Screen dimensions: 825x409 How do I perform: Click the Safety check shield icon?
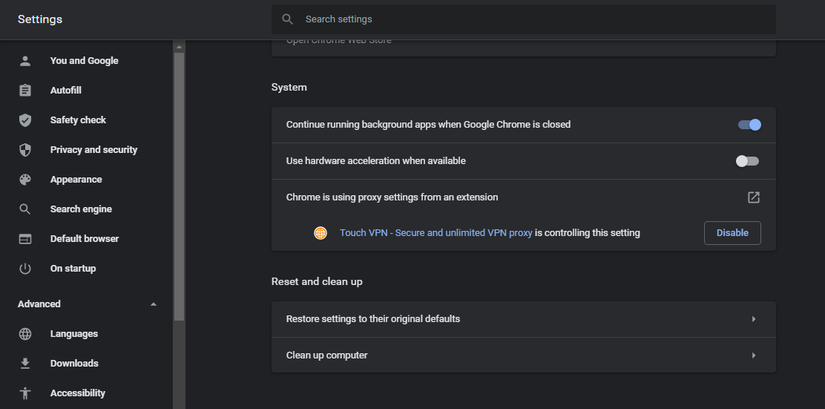pos(26,120)
